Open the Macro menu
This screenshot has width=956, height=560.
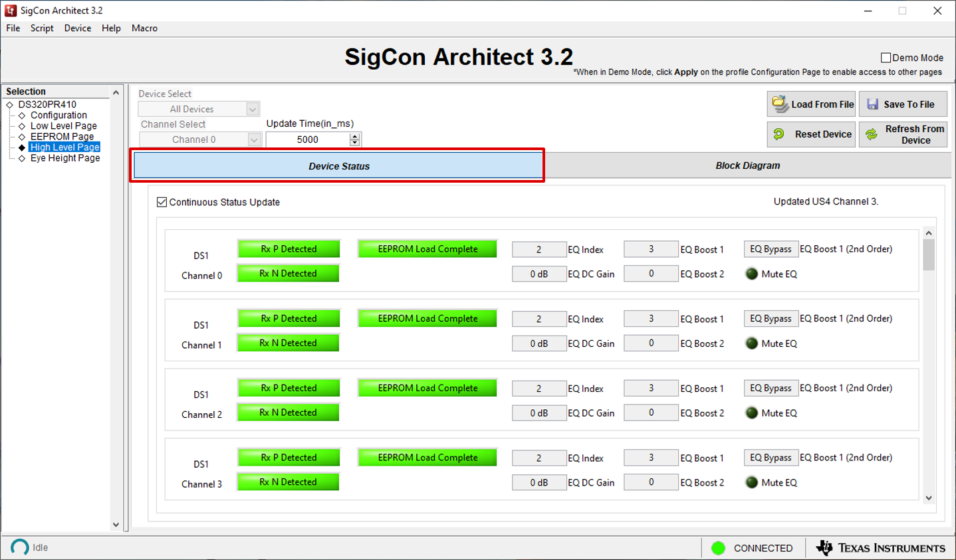(x=144, y=28)
